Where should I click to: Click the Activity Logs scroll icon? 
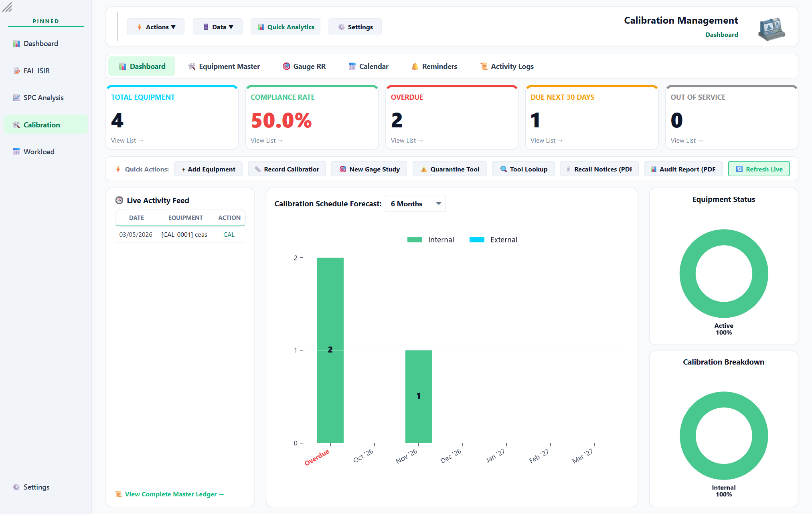pyautogui.click(x=484, y=67)
